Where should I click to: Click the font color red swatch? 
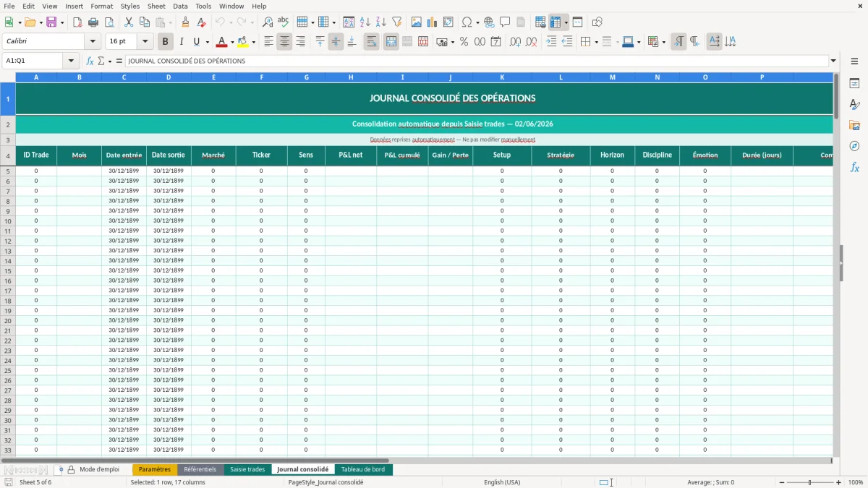222,42
